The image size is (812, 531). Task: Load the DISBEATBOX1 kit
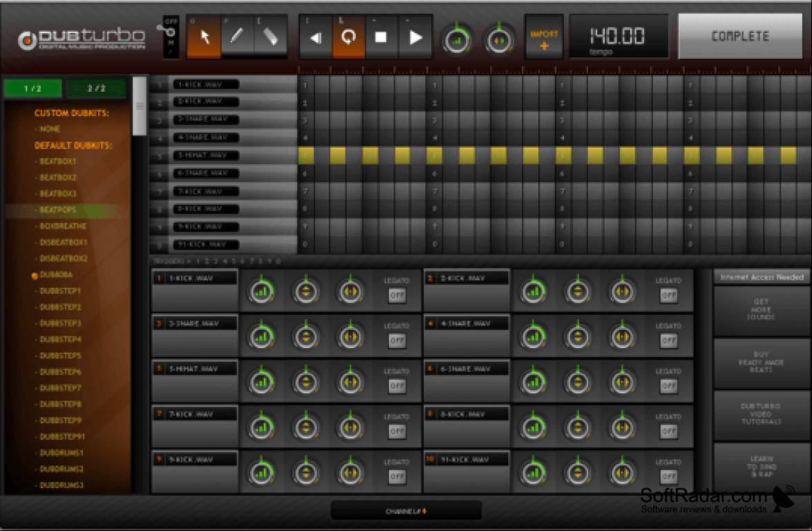point(63,242)
